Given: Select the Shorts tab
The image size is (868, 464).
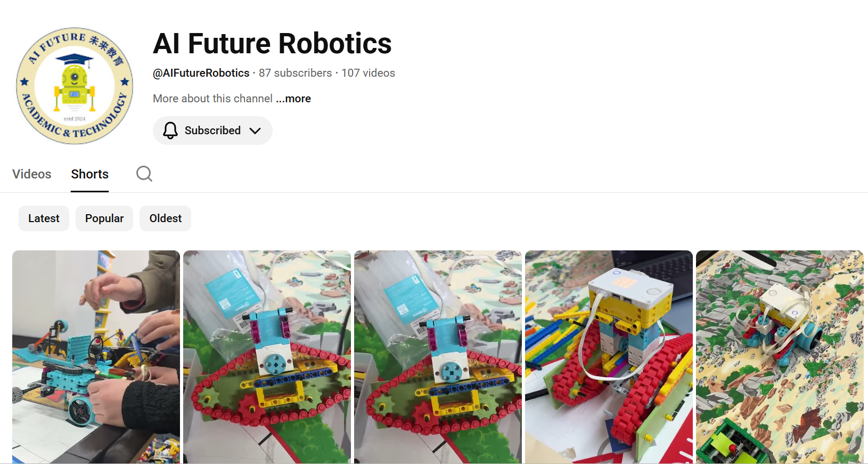Looking at the screenshot, I should [90, 174].
